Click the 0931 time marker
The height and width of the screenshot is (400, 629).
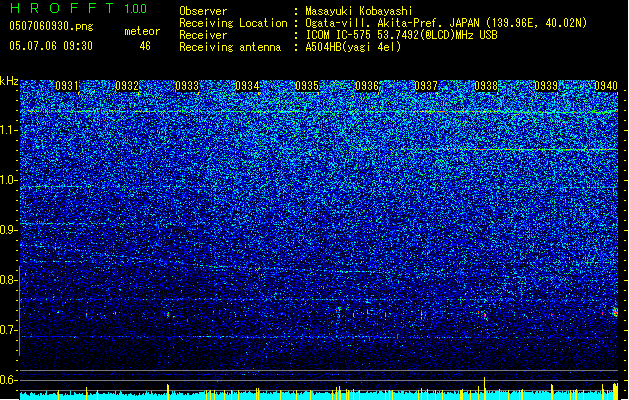[67, 86]
